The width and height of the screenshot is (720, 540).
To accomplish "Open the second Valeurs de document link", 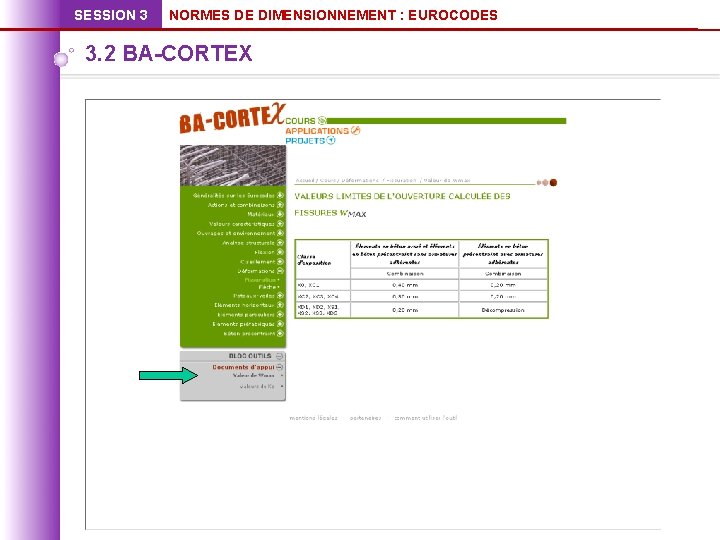I will pyautogui.click(x=257, y=387).
